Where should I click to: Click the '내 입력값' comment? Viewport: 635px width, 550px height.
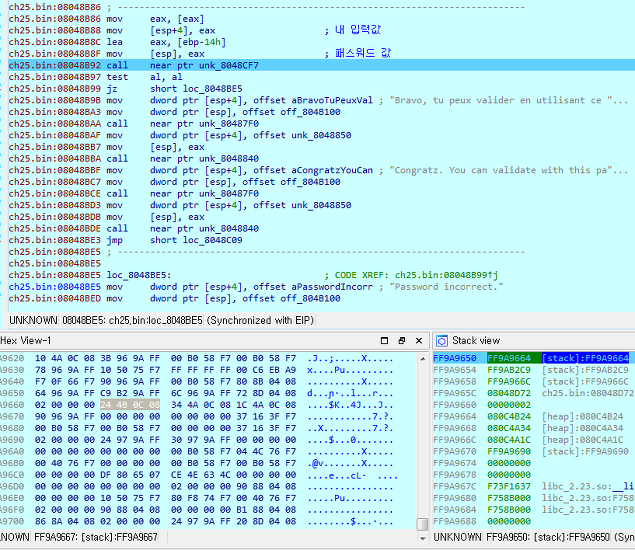tap(358, 30)
